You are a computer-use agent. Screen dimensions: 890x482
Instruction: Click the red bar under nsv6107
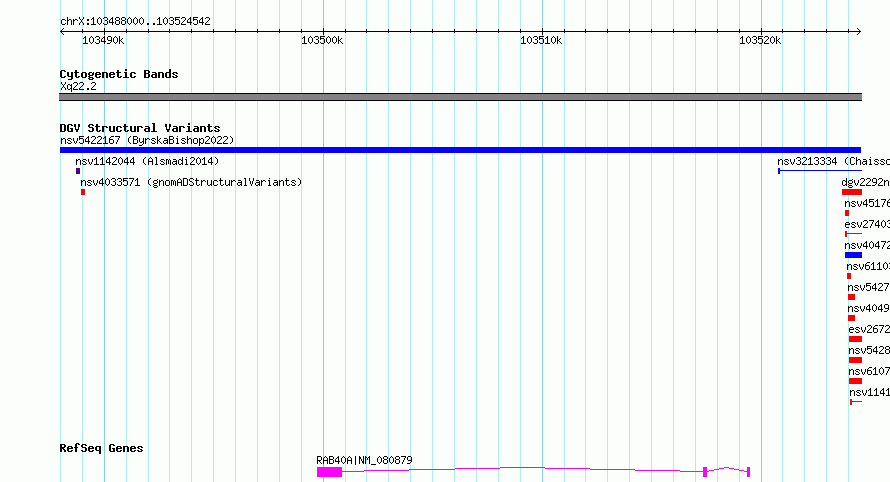click(855, 381)
